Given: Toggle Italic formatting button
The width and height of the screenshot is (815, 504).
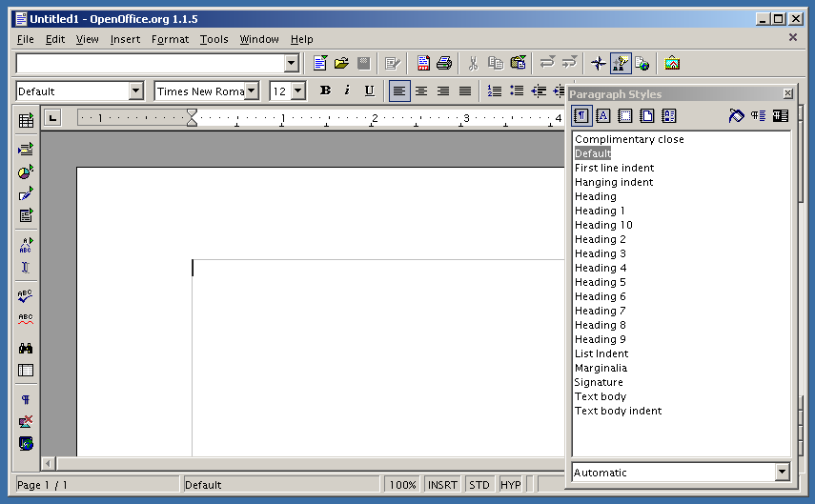Looking at the screenshot, I should (347, 91).
